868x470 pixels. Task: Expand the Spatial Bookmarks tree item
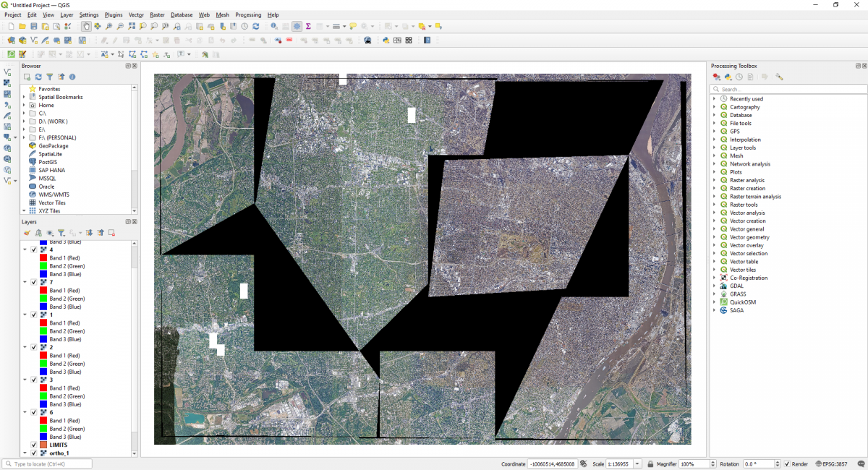point(24,97)
